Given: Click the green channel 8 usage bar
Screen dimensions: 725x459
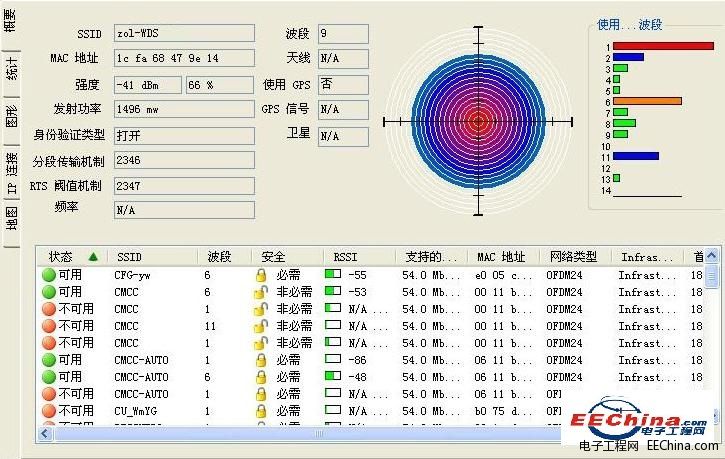Looking at the screenshot, I should 624,123.
